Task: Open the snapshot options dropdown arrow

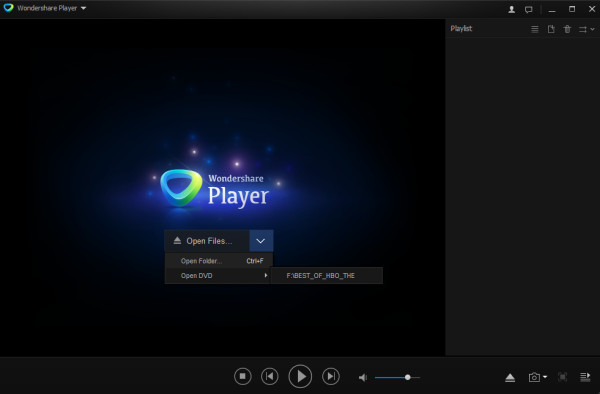Action: point(545,377)
